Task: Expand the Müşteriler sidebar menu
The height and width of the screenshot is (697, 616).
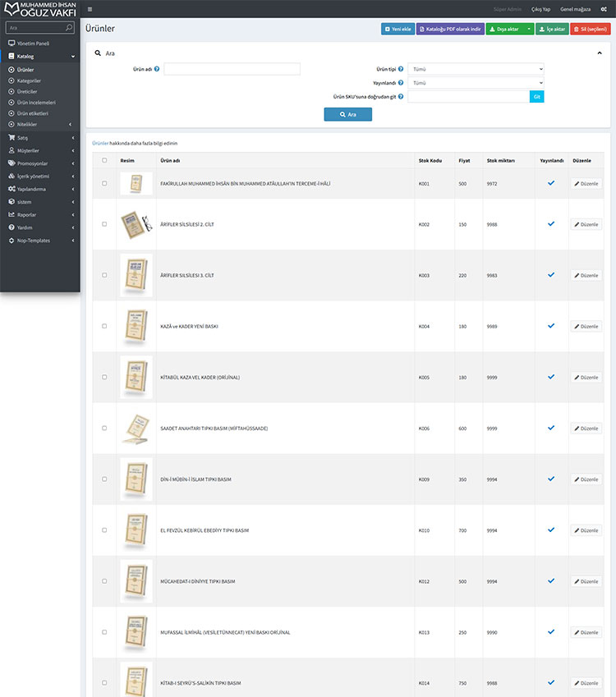Action: point(40,151)
